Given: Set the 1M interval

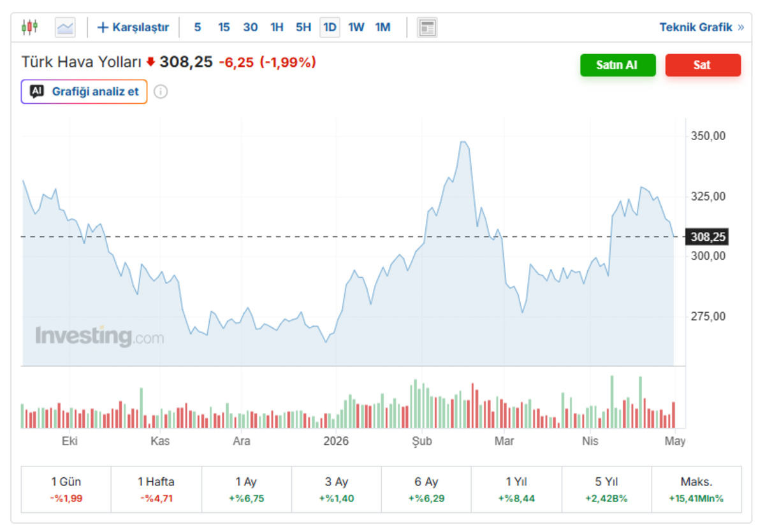Looking at the screenshot, I should (x=382, y=27).
